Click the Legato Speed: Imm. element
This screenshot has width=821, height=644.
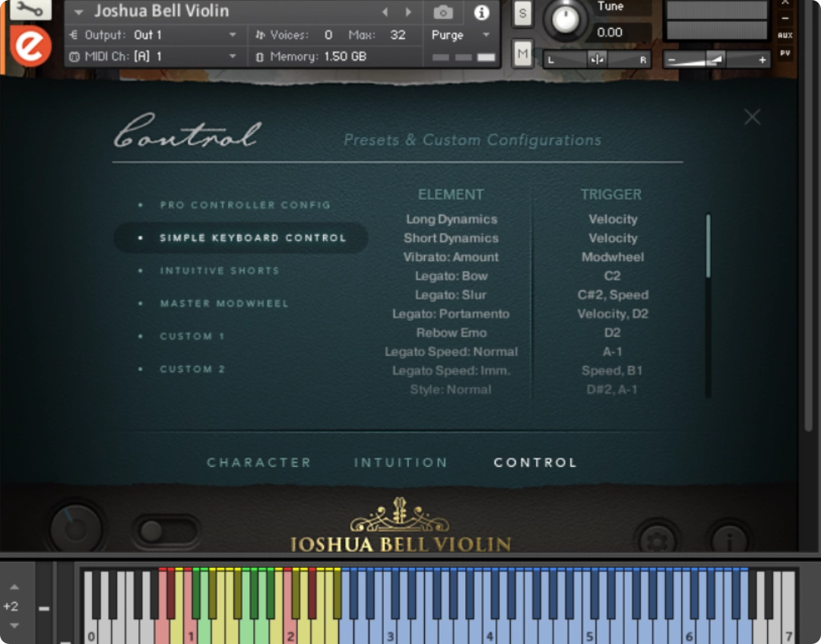(x=452, y=370)
